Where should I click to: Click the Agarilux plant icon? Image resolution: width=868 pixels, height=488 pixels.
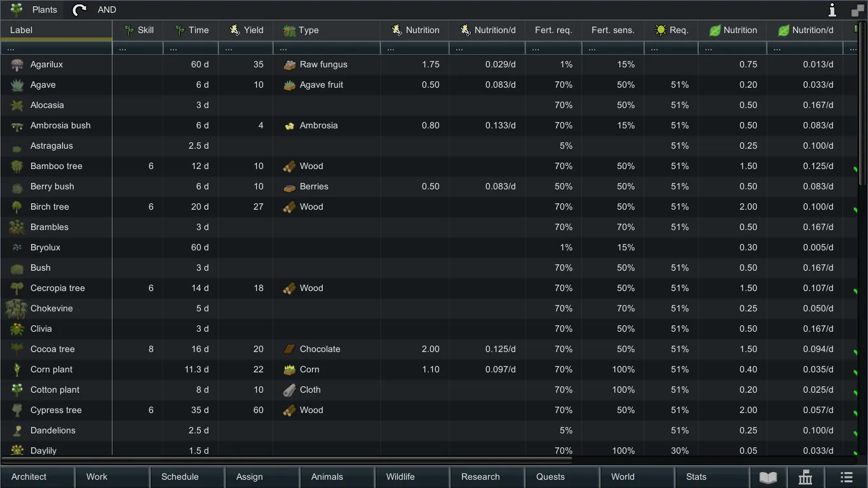(x=17, y=65)
